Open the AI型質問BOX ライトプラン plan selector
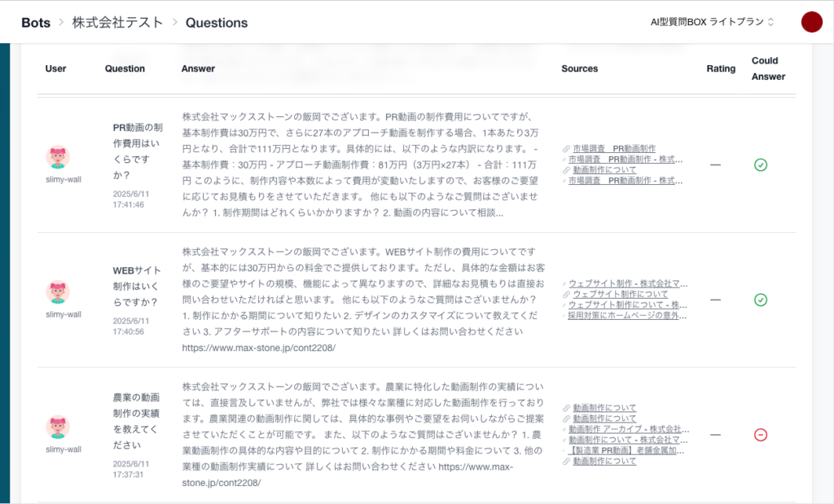Viewport: 834px width, 504px height. 712,22
